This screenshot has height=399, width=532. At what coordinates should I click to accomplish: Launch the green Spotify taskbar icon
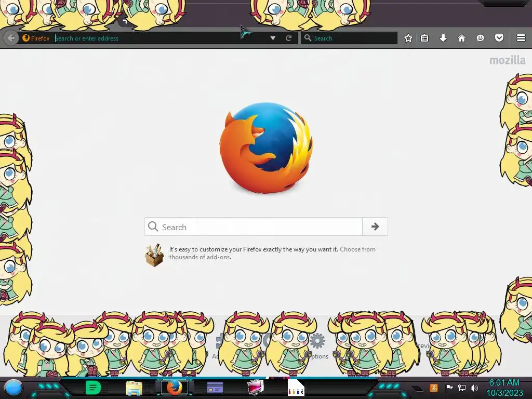tap(93, 388)
